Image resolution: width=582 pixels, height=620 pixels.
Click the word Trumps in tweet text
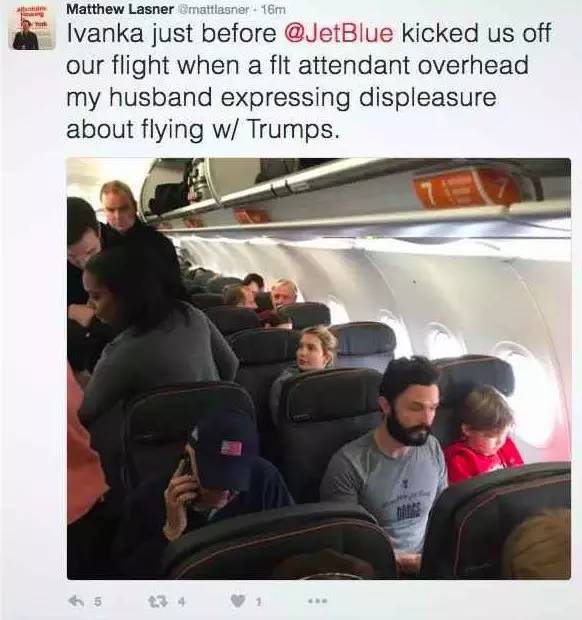tap(293, 129)
